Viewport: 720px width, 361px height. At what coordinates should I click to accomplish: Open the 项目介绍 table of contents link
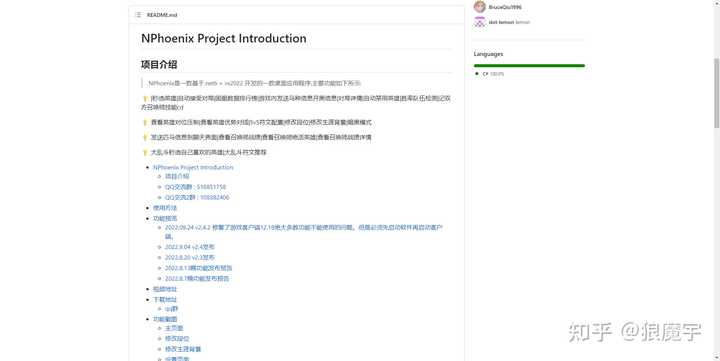tap(177, 176)
